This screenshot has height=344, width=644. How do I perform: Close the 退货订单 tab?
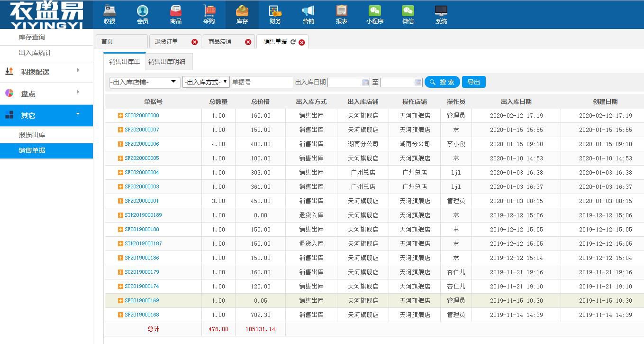pyautogui.click(x=194, y=42)
